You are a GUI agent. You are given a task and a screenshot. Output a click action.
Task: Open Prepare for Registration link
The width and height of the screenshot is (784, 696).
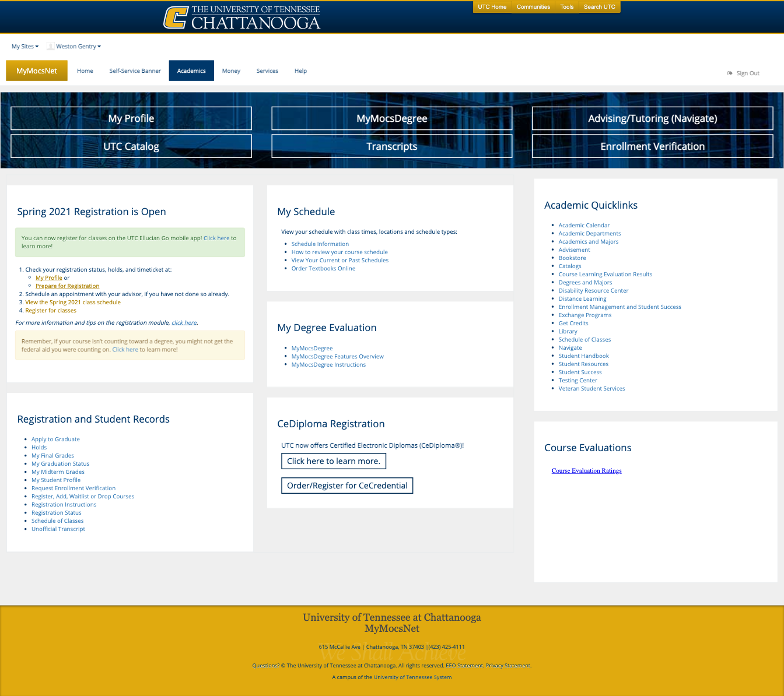(x=68, y=286)
